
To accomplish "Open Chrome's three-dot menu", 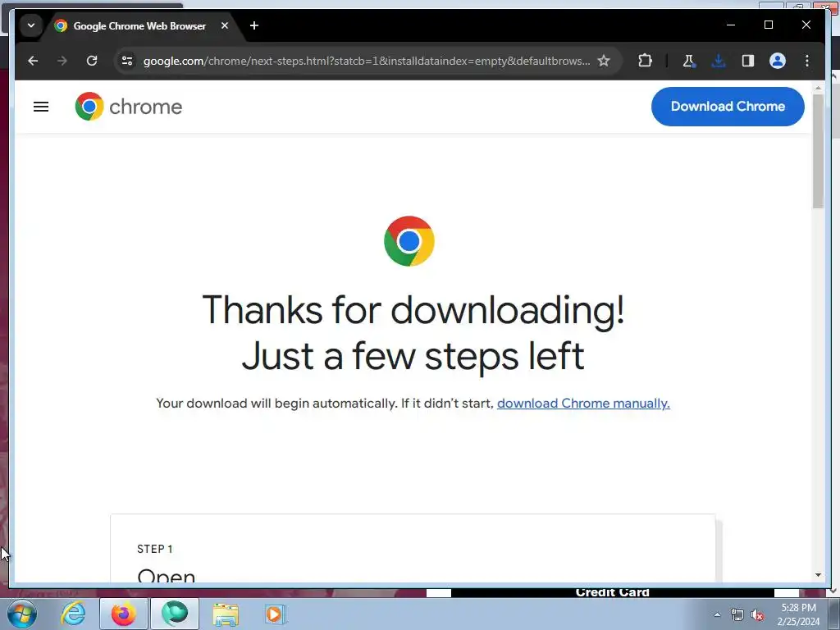I will coord(807,61).
